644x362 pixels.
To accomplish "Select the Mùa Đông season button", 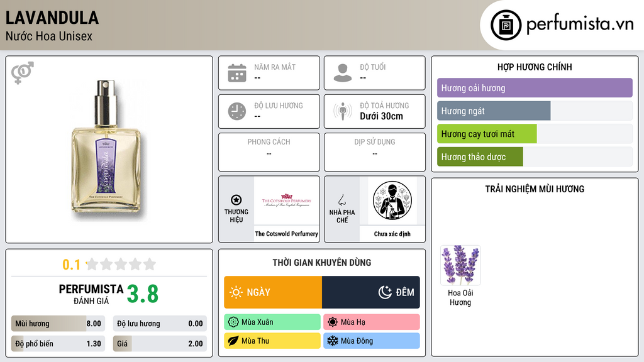I will 372,341.
